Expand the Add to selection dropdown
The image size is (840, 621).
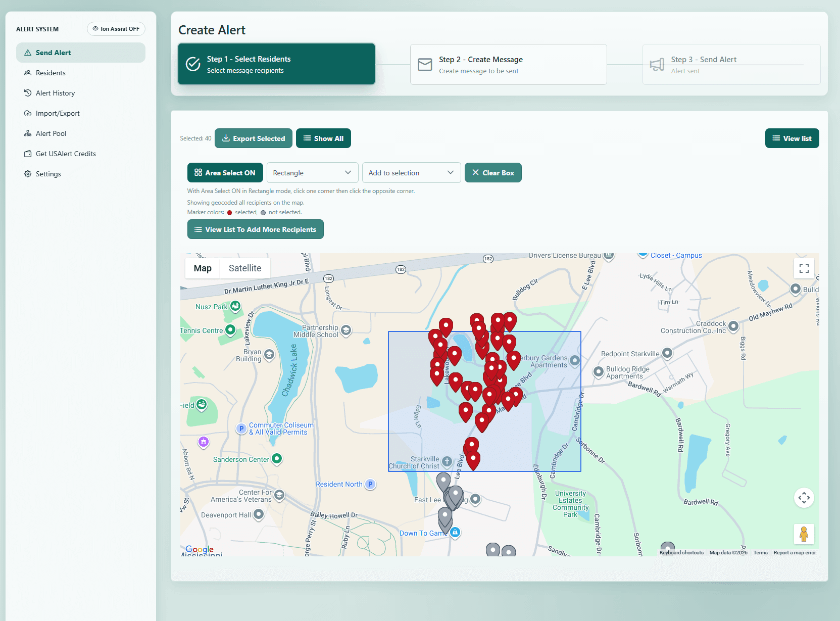(411, 173)
